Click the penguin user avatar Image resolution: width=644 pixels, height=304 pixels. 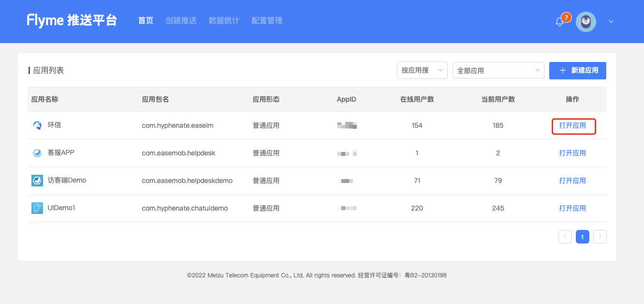586,21
